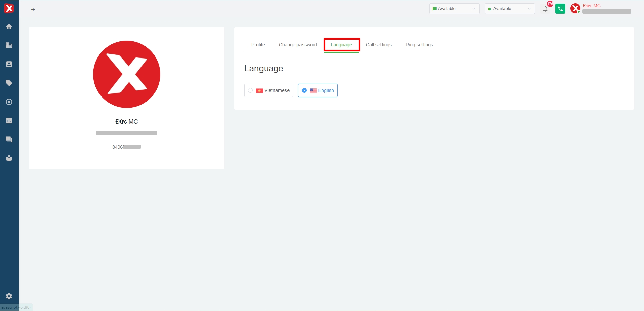The image size is (644, 311).
Task: Select the English language radio button
Action: [304, 90]
